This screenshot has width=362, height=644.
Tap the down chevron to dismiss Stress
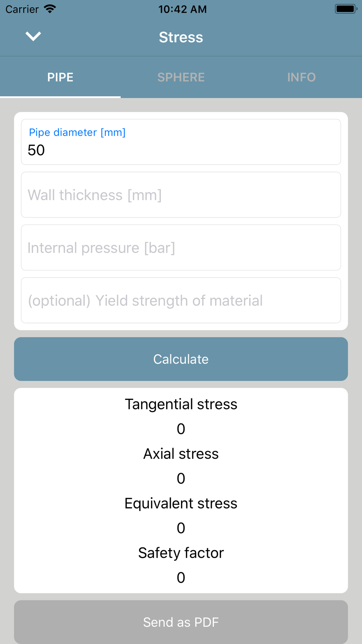tap(33, 36)
